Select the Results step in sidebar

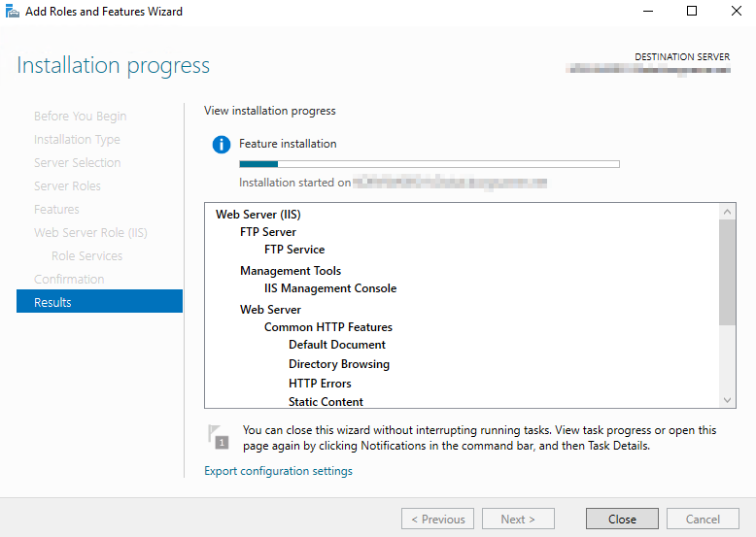(x=99, y=301)
